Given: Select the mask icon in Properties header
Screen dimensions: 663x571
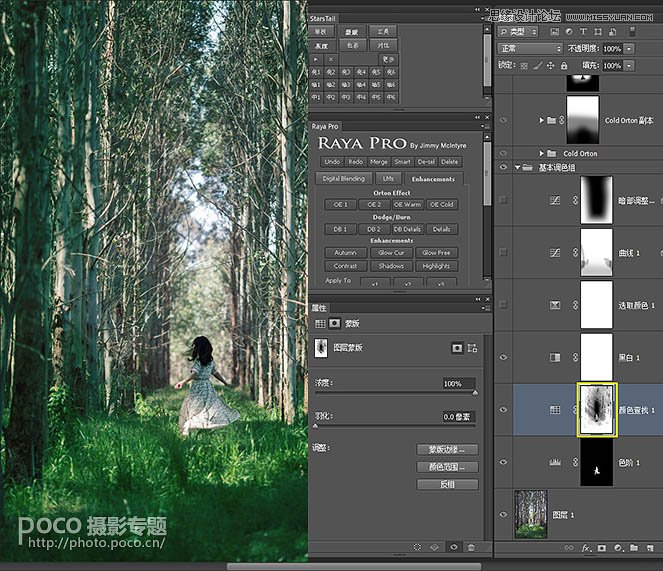Looking at the screenshot, I should 334,324.
